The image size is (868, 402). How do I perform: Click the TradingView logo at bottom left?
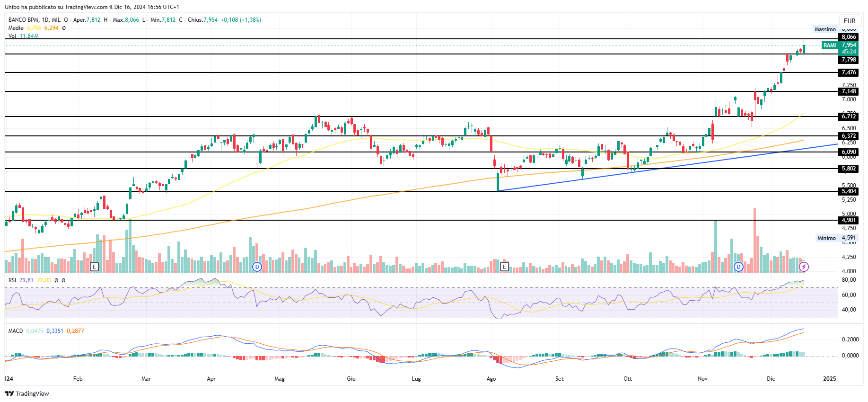click(27, 393)
